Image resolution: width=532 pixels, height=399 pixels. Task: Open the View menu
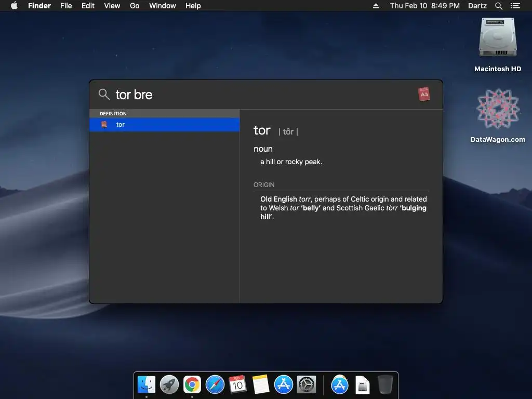(112, 6)
